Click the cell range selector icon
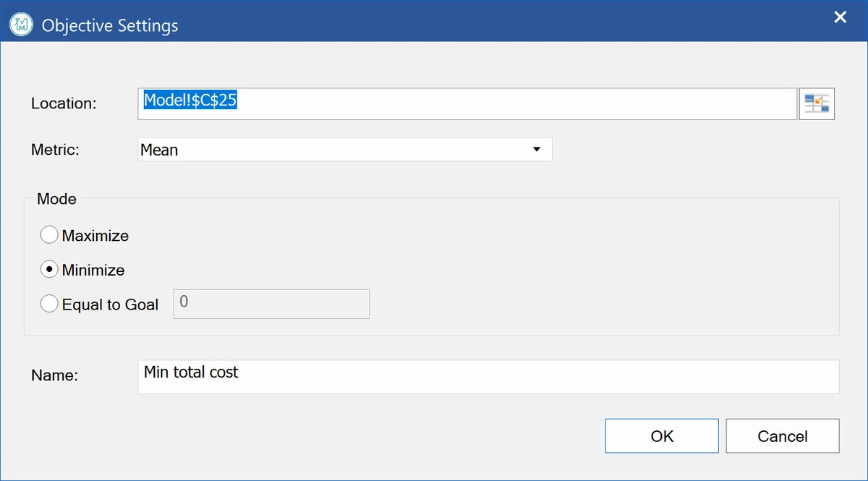868x481 pixels. (817, 103)
